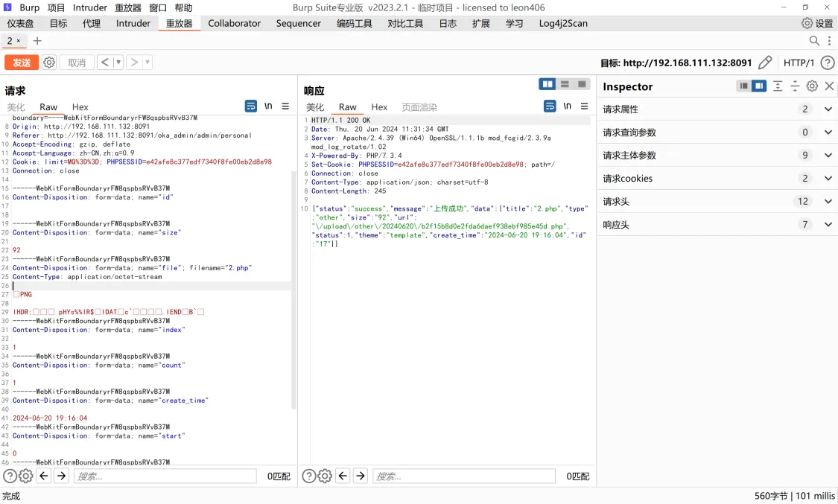Click the orange 发送 send button
Viewport: 838px width, 504px height.
[x=22, y=63]
